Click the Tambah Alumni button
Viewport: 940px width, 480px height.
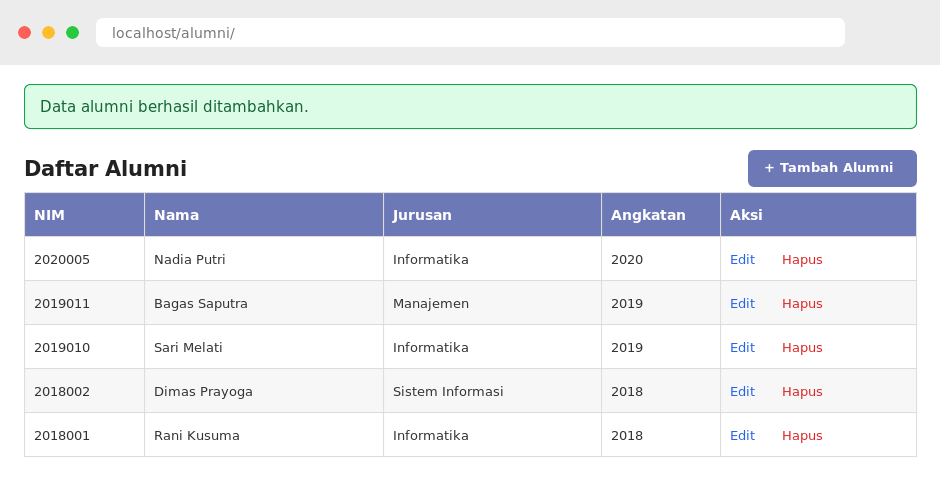point(832,168)
